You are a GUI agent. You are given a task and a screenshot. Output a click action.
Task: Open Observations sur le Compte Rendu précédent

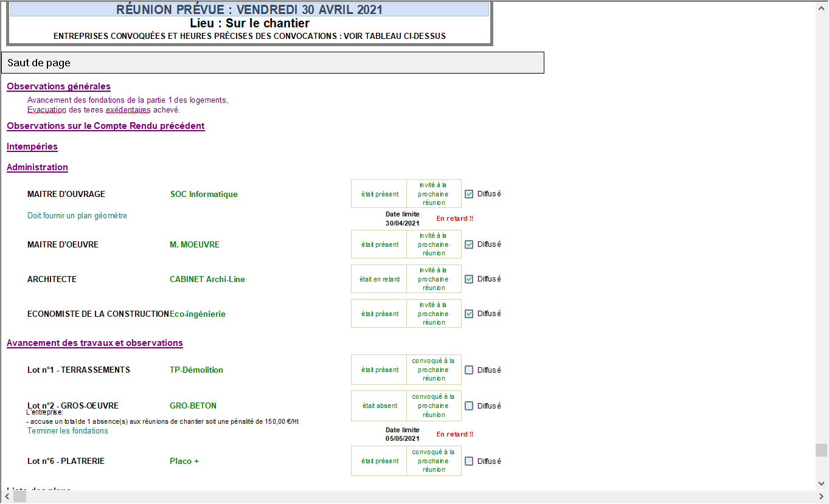tap(106, 126)
